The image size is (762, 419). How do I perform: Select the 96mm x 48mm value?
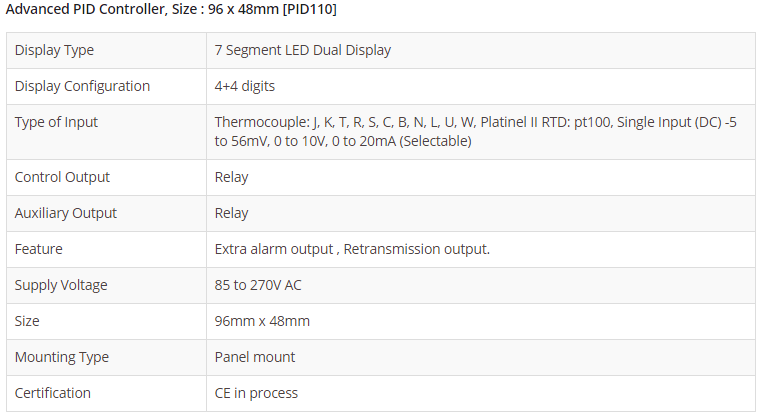click(x=262, y=321)
